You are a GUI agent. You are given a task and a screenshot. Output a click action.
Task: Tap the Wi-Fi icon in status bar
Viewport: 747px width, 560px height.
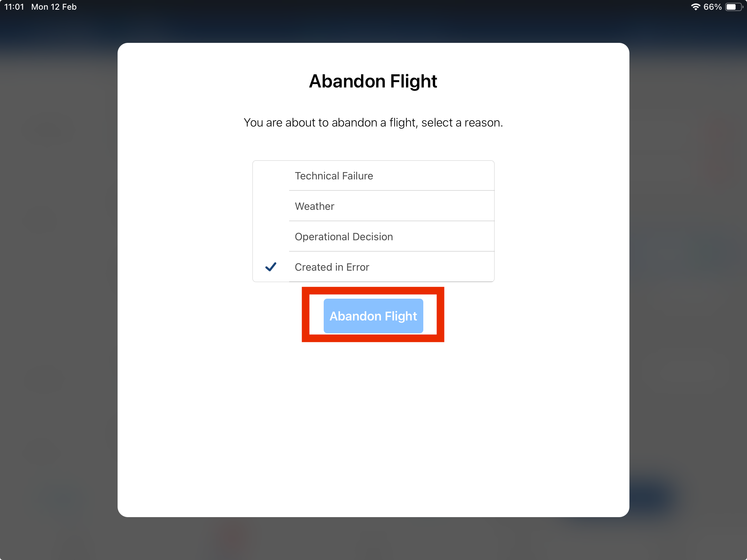pyautogui.click(x=695, y=7)
